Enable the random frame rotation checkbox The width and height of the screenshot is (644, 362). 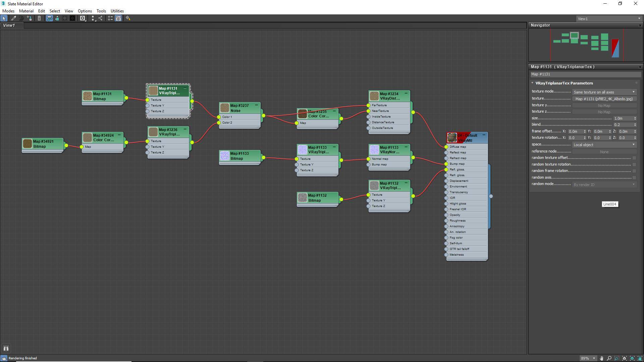[x=634, y=171]
